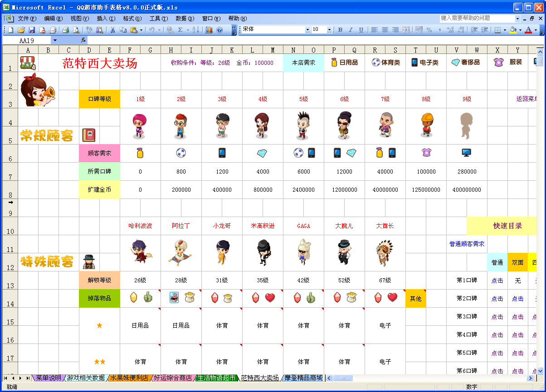Switch to the 摩登精品商城 sheet tab
Image resolution: width=546 pixels, height=392 pixels.
coord(304,378)
